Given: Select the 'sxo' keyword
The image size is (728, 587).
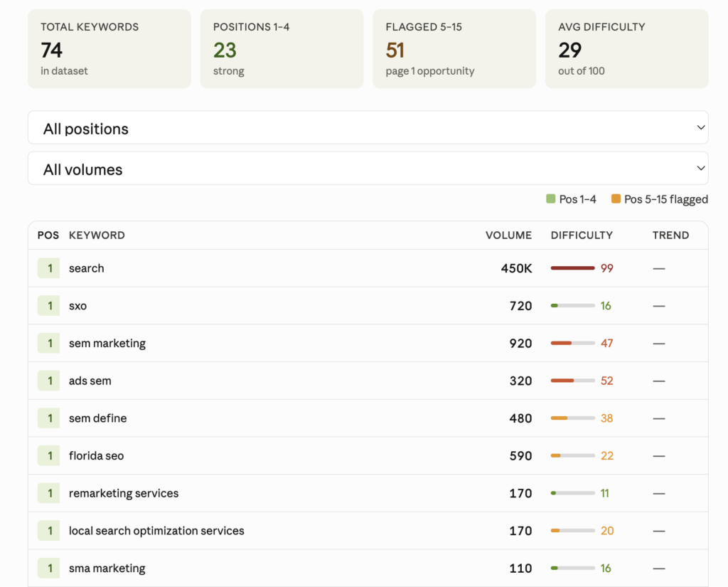Looking at the screenshot, I should [77, 306].
